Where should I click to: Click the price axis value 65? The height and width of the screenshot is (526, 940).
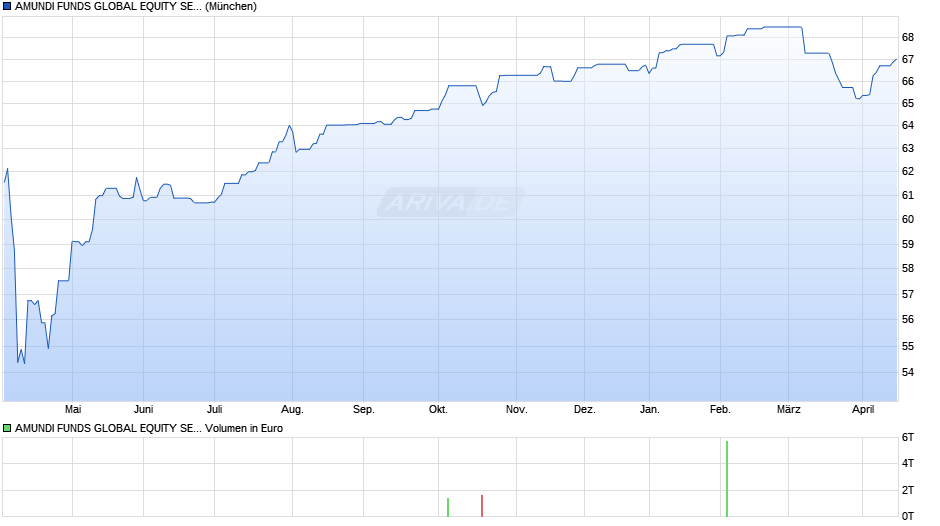pyautogui.click(x=908, y=103)
